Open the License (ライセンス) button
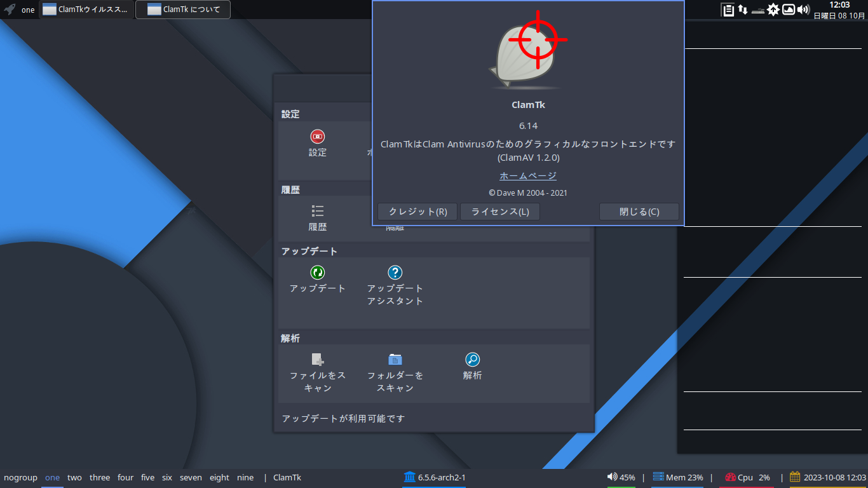 [x=500, y=212]
